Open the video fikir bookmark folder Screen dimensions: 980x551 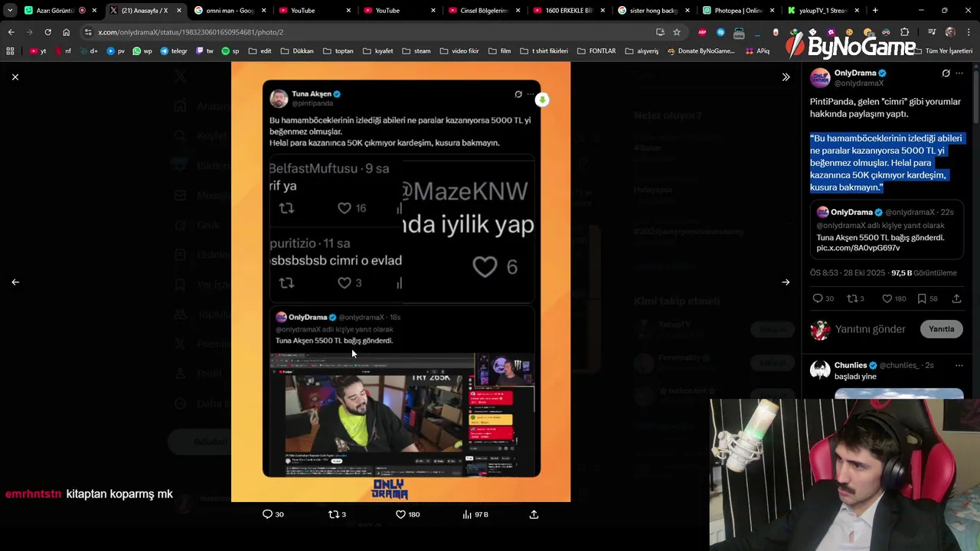point(459,51)
